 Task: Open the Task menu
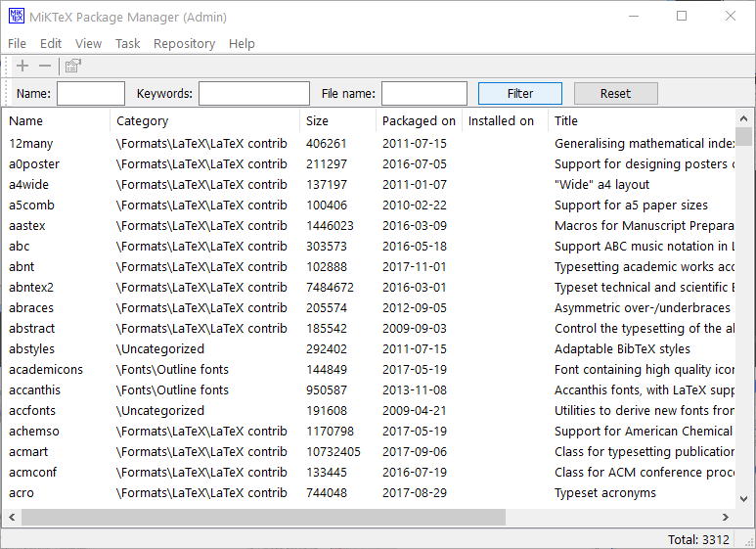click(128, 43)
